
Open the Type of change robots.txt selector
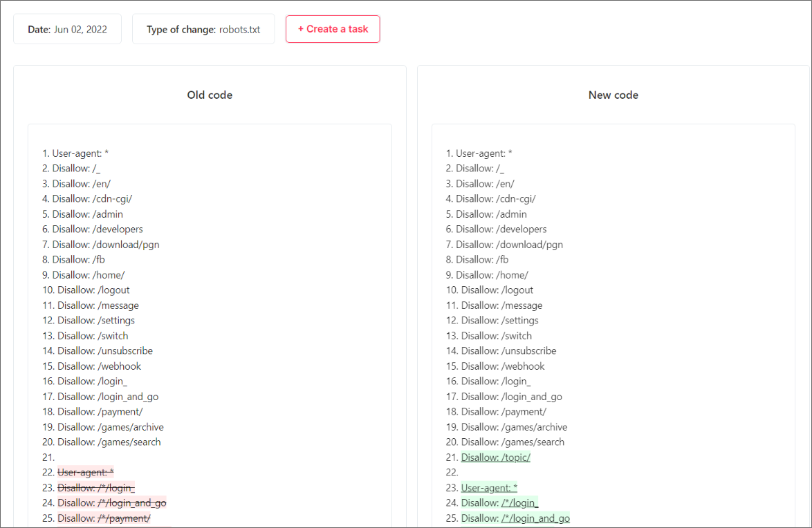click(x=203, y=29)
